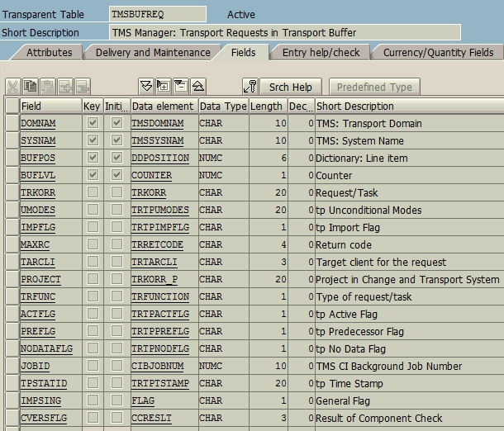Switch to Delivery and Maintenance tab
This screenshot has height=431, width=504.
point(153,53)
